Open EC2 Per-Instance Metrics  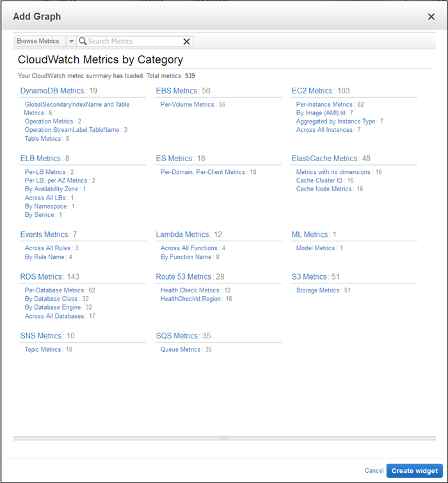click(324, 104)
